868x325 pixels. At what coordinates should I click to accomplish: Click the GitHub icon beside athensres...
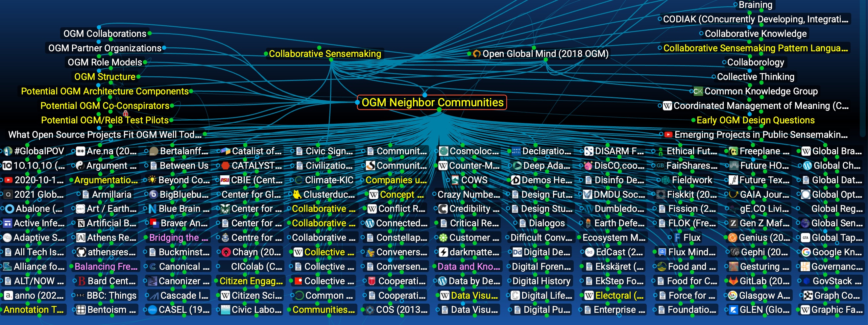(x=81, y=252)
